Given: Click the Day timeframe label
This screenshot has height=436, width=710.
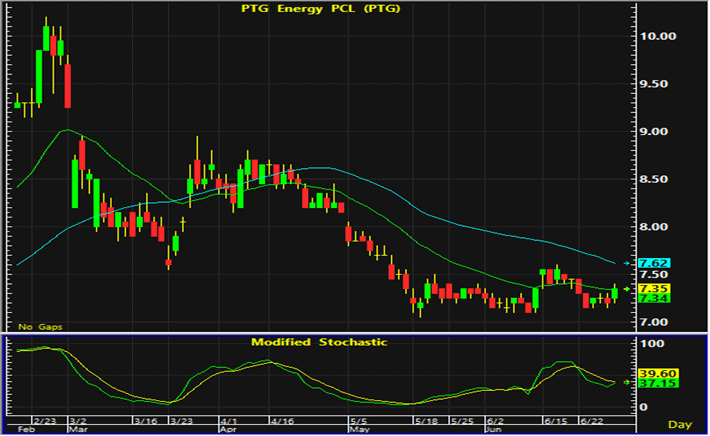Looking at the screenshot, I should (680, 424).
